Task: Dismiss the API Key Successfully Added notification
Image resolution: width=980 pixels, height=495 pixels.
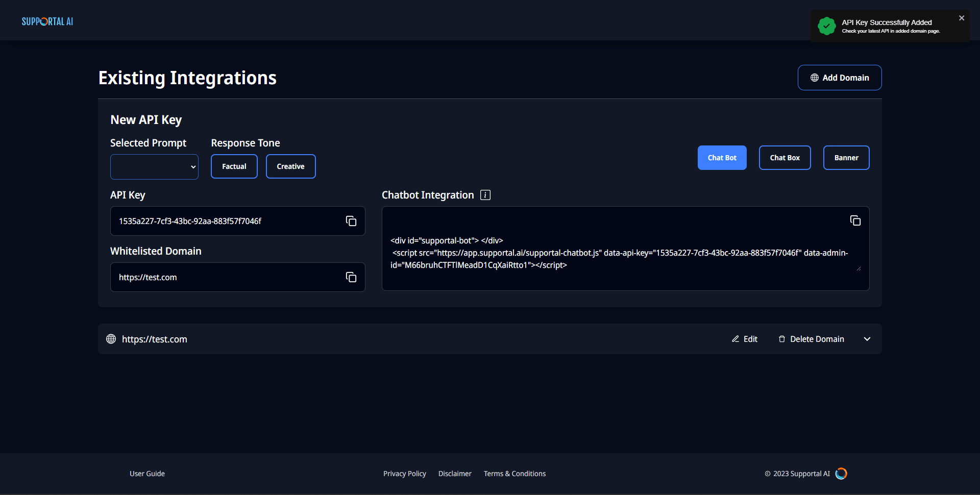Action: (962, 18)
